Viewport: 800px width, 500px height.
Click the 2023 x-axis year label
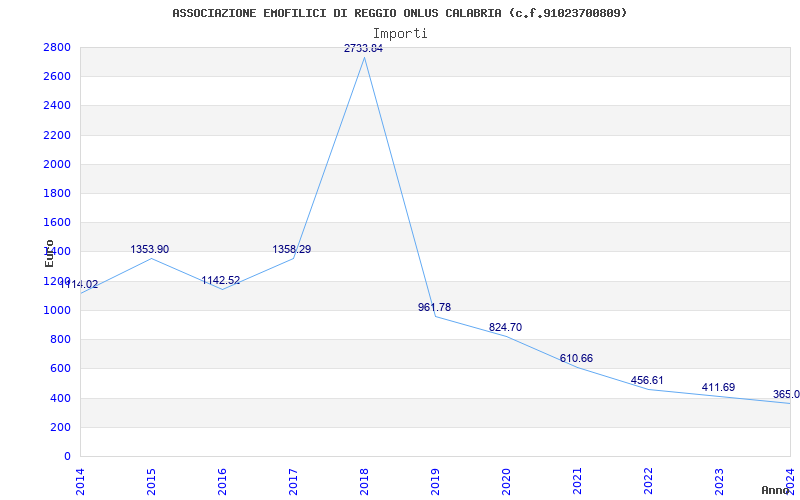tap(719, 482)
